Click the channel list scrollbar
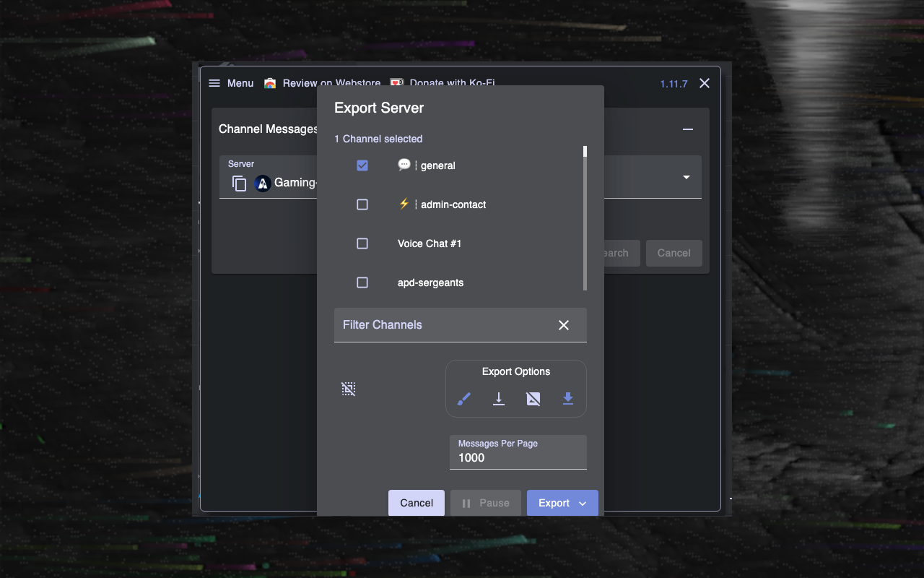924x578 pixels. coord(585,217)
